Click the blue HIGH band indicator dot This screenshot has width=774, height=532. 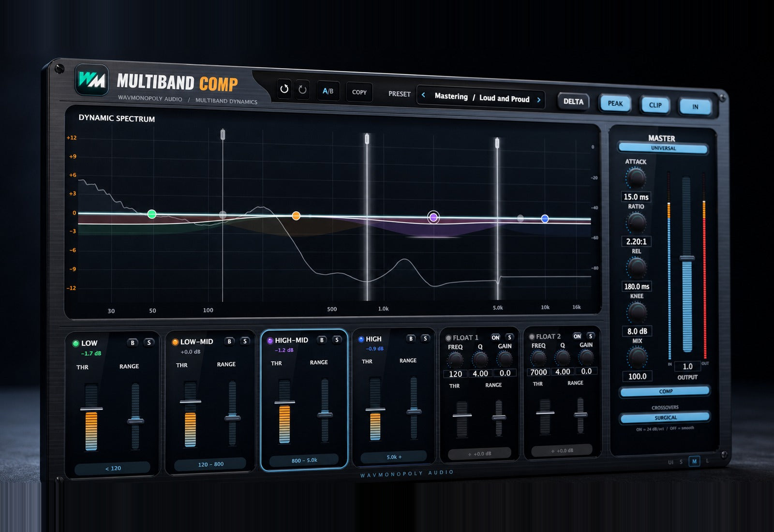pyautogui.click(x=361, y=340)
